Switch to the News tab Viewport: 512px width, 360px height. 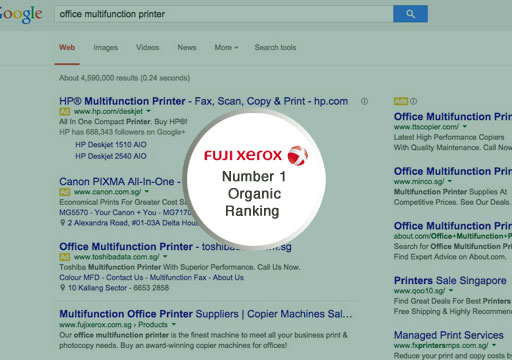click(x=187, y=47)
